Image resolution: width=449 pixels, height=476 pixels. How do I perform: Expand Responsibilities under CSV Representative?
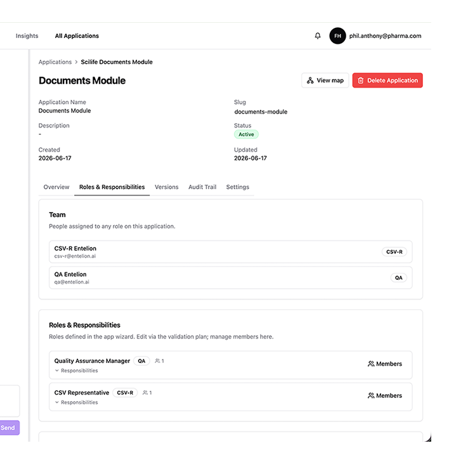tap(77, 402)
